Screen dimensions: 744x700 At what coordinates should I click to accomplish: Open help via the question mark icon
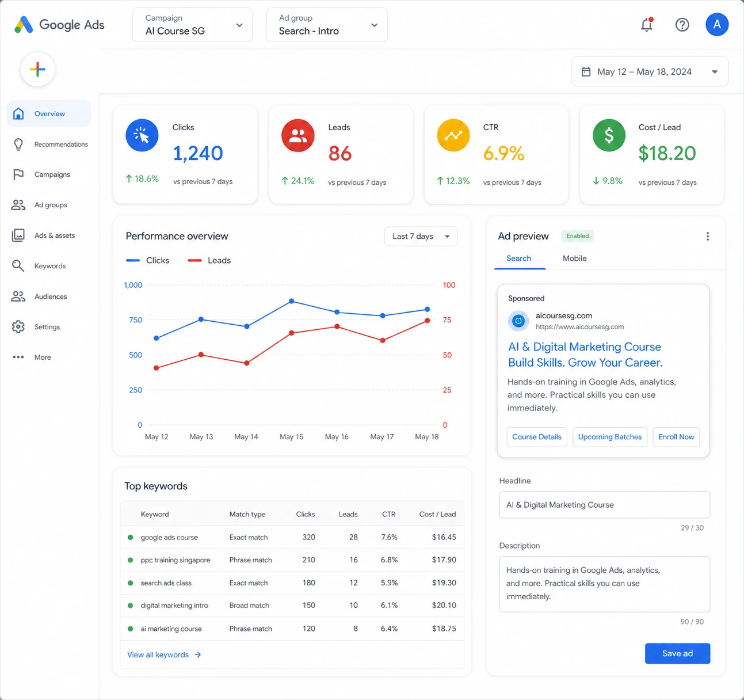tap(682, 25)
